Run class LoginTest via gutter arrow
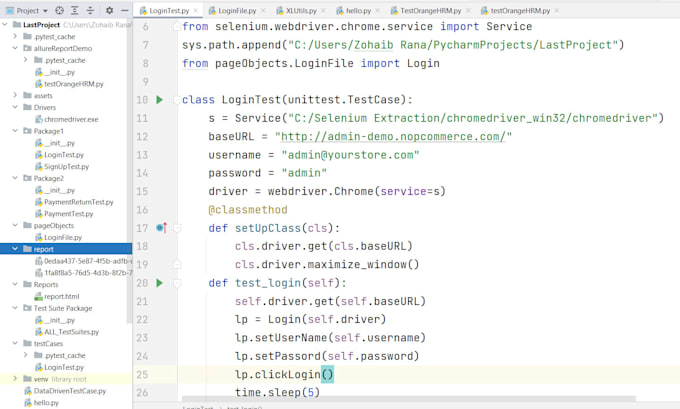Viewport: 680px width, 409px height. click(160, 100)
